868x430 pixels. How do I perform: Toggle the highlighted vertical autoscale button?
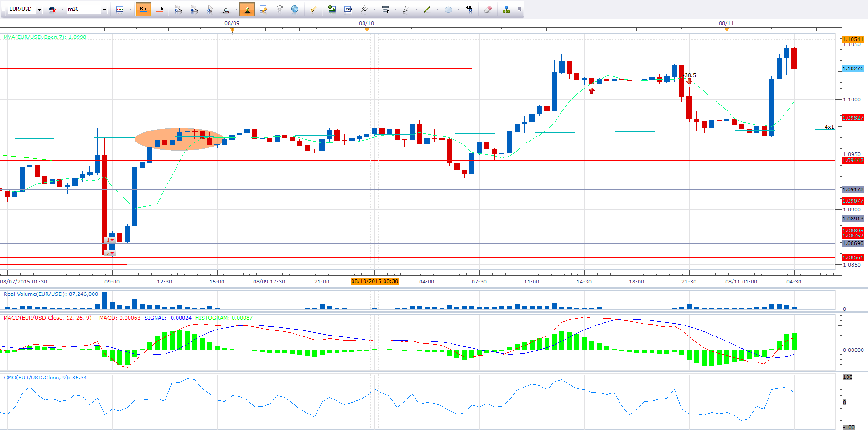(247, 9)
